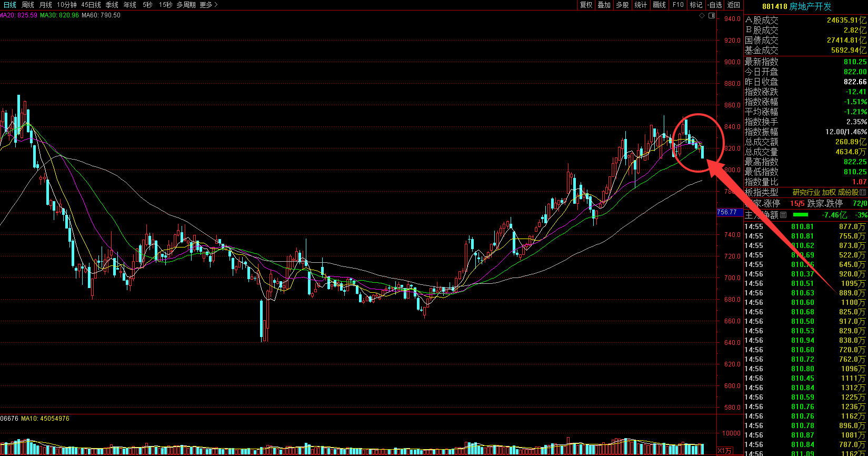Show the 季线 quarterly chart

point(112,5)
